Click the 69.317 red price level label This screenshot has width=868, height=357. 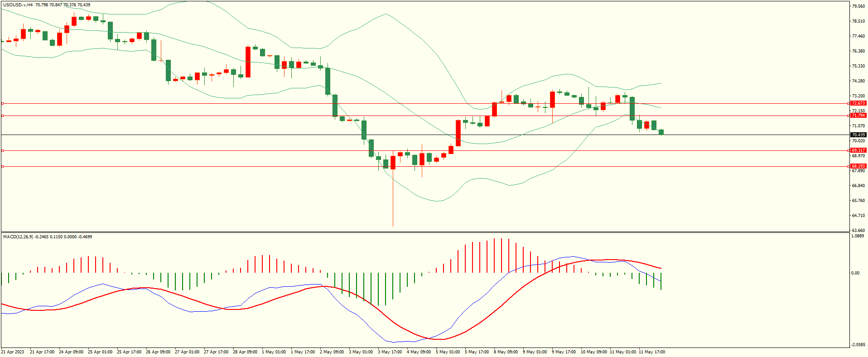click(858, 150)
